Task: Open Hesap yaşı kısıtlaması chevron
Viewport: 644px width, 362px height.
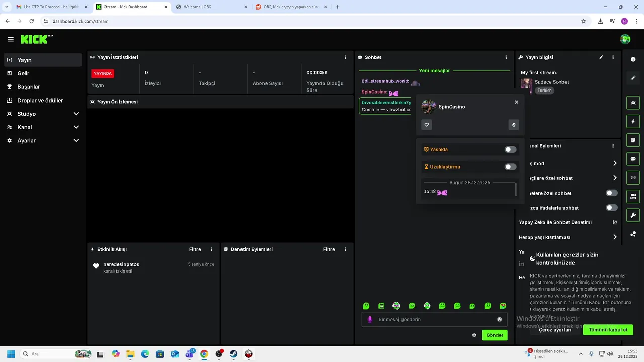Action: click(x=615, y=237)
